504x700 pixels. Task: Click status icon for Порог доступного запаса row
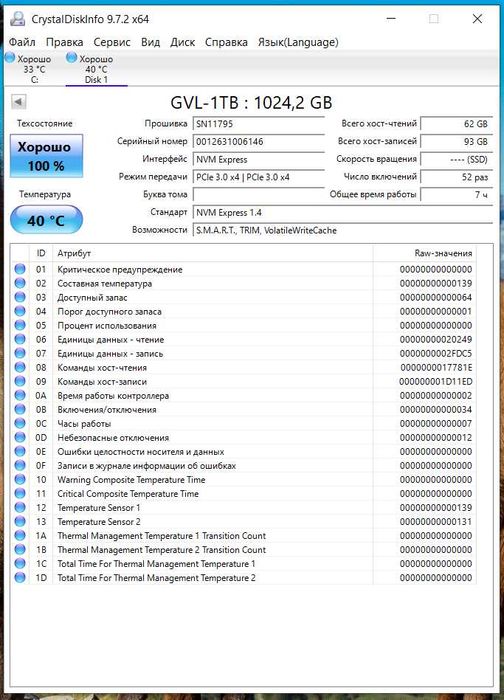20,311
